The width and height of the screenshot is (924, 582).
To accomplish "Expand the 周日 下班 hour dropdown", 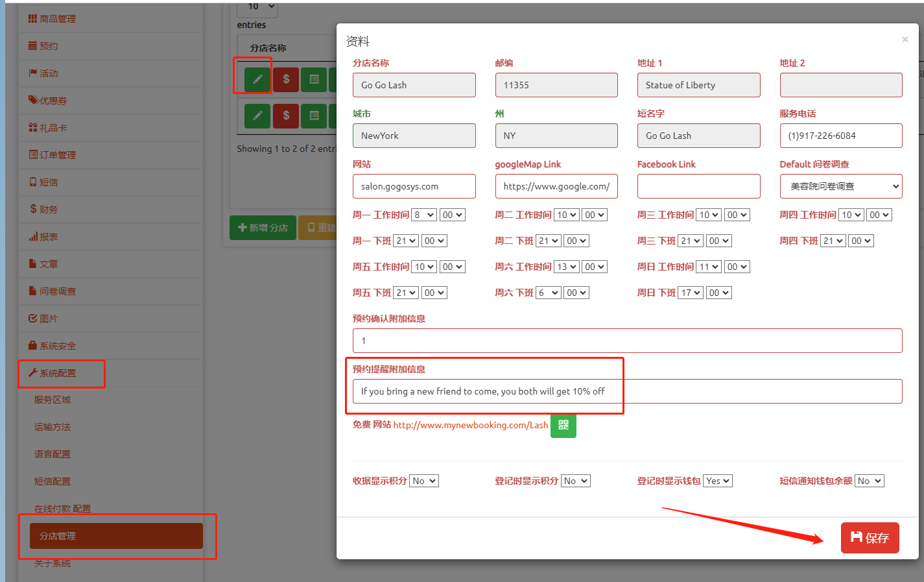I will click(691, 293).
